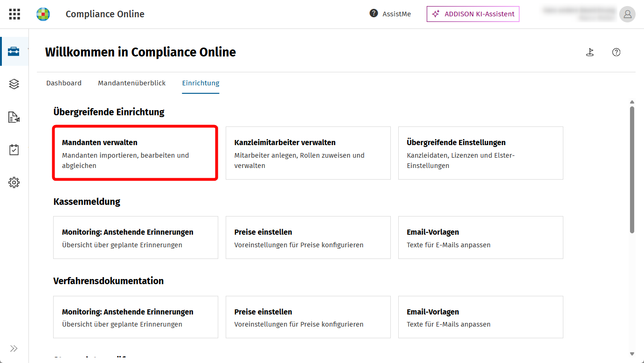Open the layers stack sidebar icon
This screenshot has height=363, width=644.
[x=14, y=84]
